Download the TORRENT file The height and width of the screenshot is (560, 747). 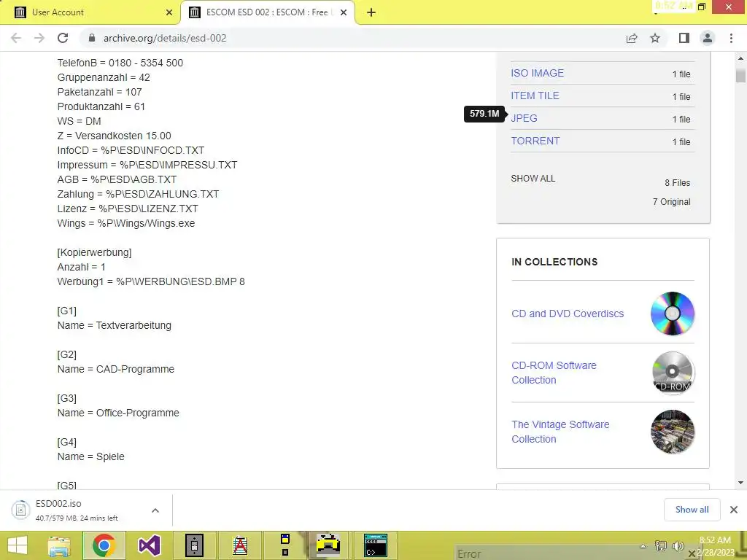pyautogui.click(x=535, y=141)
